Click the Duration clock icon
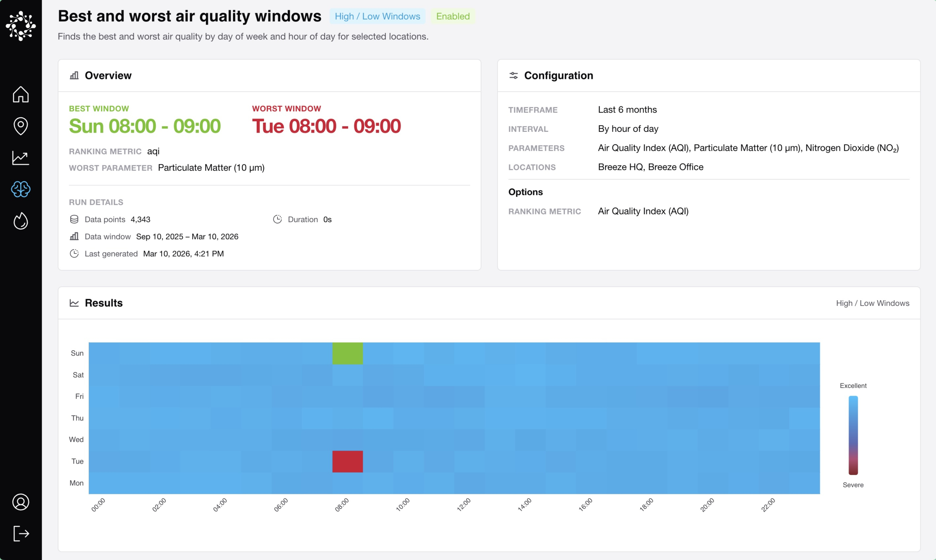The image size is (936, 560). 278,219
